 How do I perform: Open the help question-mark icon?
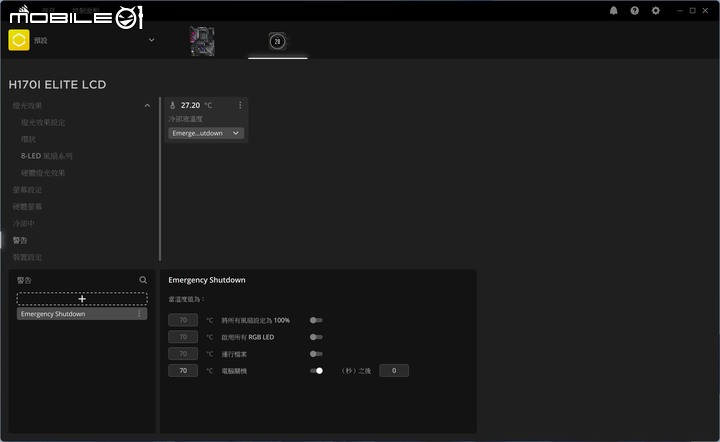point(635,11)
